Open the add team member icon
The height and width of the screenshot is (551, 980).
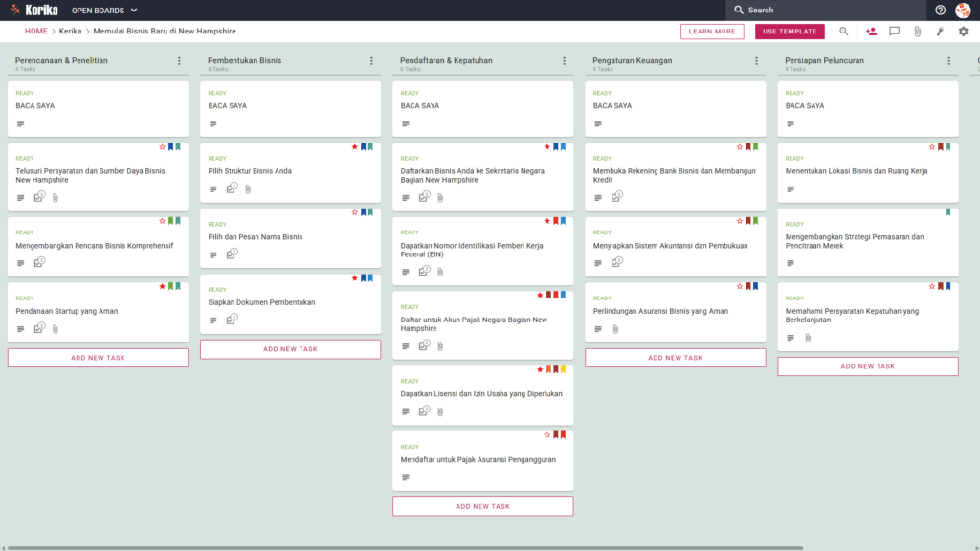tap(871, 32)
